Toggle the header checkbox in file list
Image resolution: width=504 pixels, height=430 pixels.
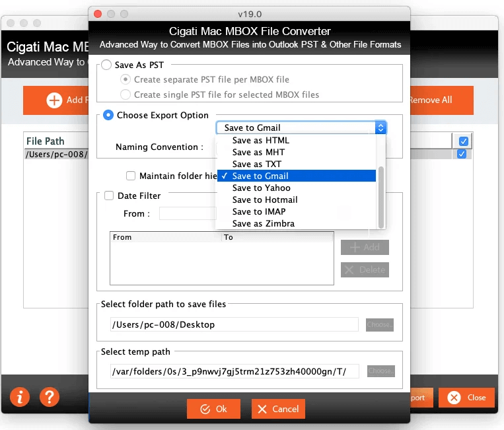point(463,141)
